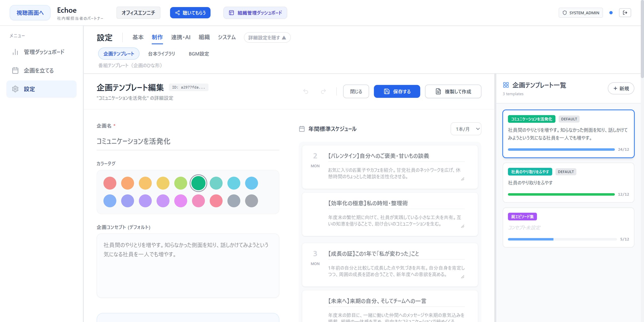Click the redo arrow icon
Image resolution: width=644 pixels, height=322 pixels.
click(323, 91)
